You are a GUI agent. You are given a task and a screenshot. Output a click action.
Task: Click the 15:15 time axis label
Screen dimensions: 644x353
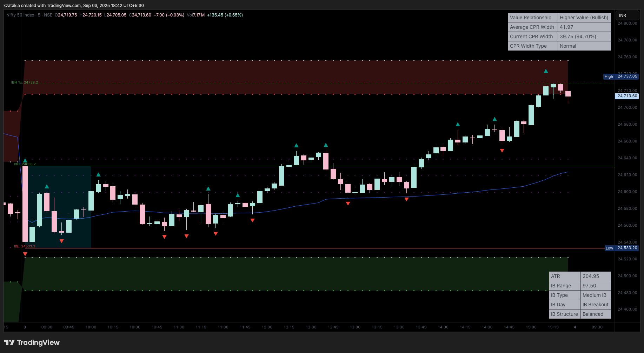[x=553, y=327]
